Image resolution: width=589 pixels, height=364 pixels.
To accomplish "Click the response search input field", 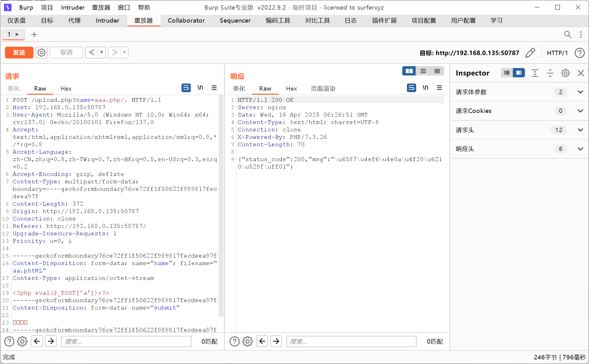I will coord(351,341).
